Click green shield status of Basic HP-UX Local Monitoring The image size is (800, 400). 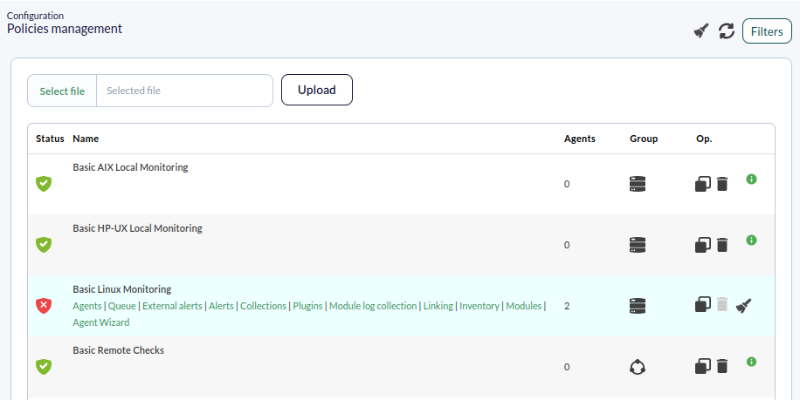click(44, 245)
